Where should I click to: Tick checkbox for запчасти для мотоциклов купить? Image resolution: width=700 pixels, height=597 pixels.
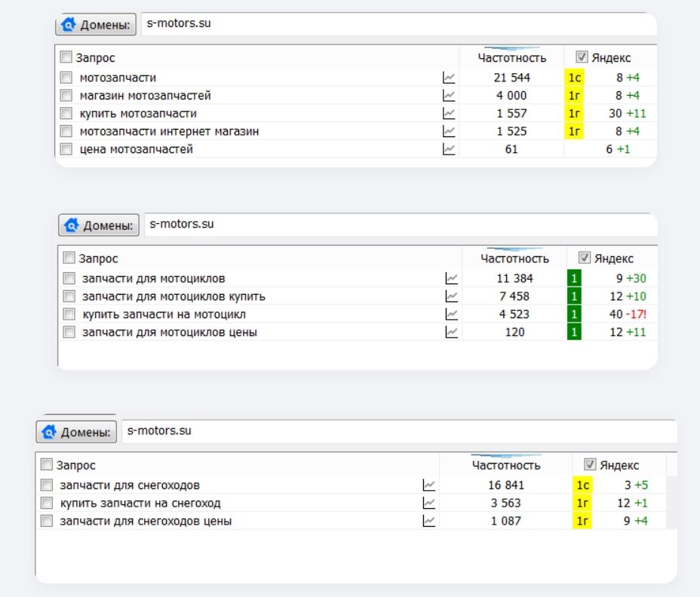(69, 296)
